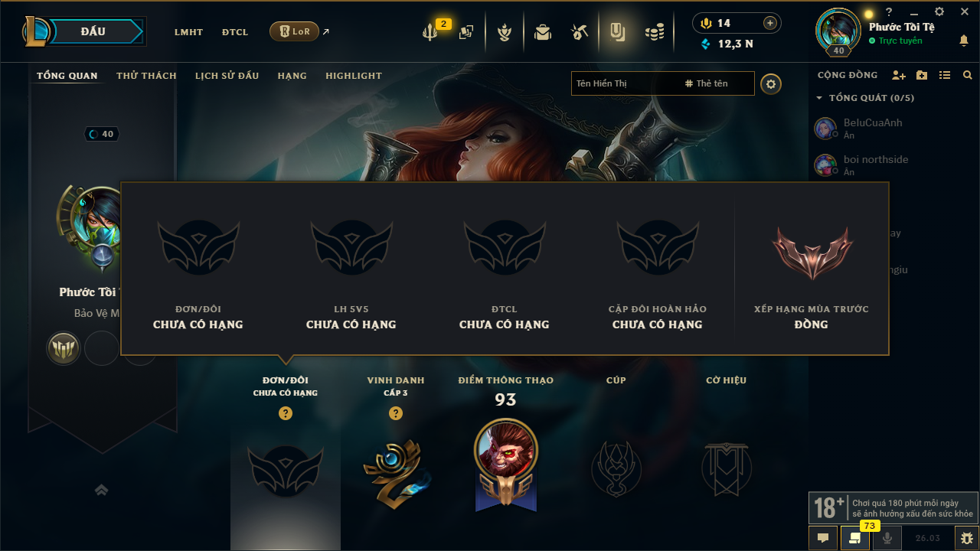Viewport: 980px width, 551px height.
Task: Toggle the missions panel with badge 73
Action: (855, 538)
